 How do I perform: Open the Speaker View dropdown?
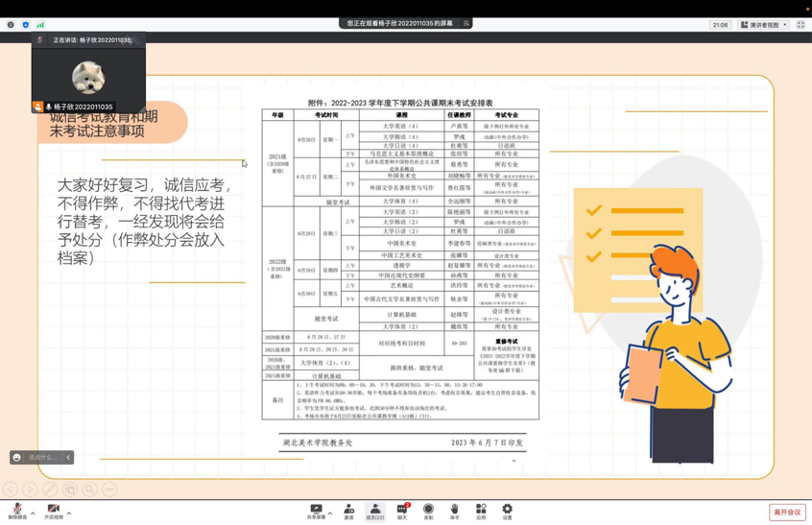764,25
